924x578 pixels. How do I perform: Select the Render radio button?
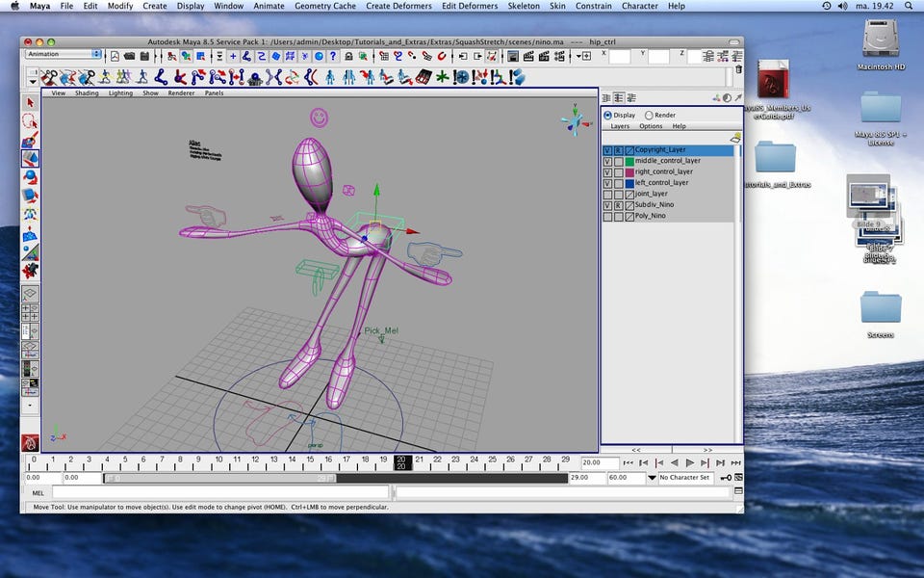(649, 115)
